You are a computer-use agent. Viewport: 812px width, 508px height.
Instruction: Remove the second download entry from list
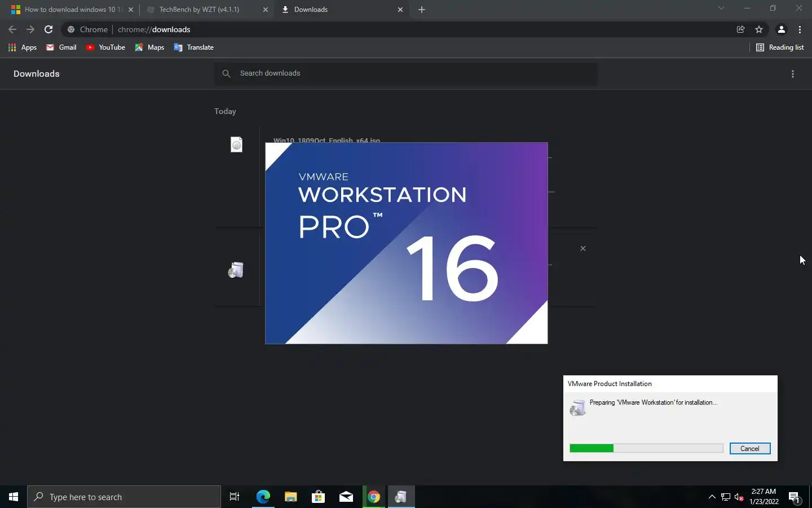point(583,248)
